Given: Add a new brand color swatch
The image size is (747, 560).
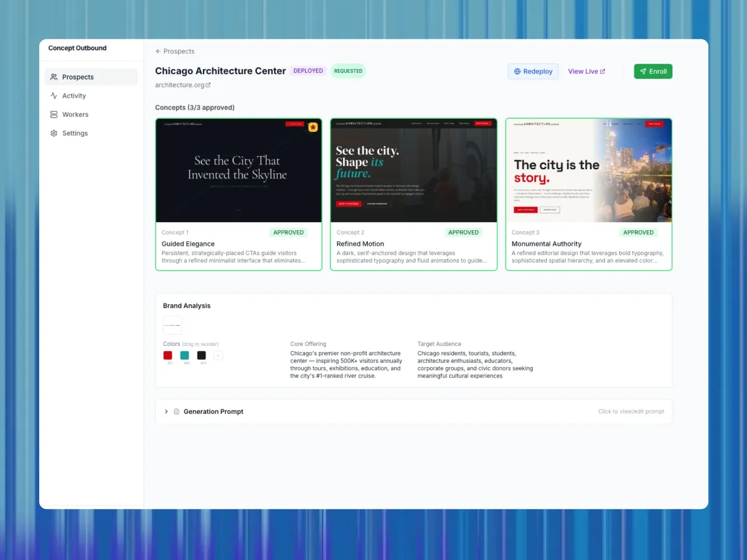Looking at the screenshot, I should point(218,355).
